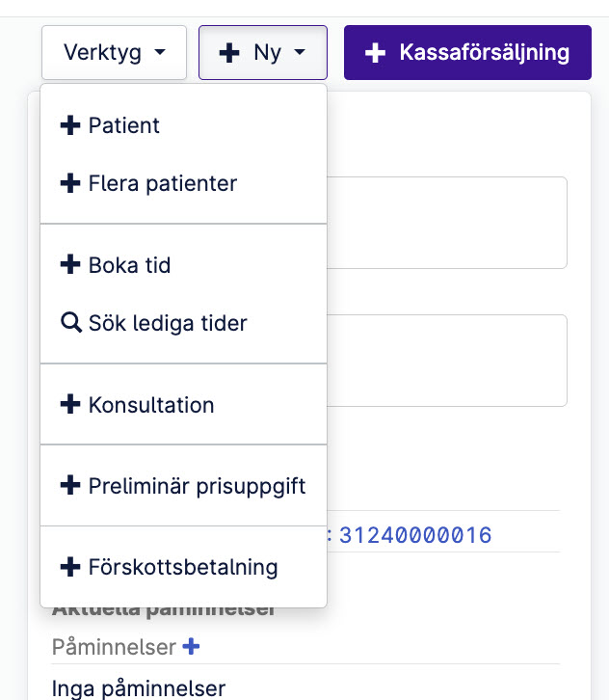The height and width of the screenshot is (700, 609).
Task: Open the Verktyg dropdown
Action: click(x=114, y=52)
